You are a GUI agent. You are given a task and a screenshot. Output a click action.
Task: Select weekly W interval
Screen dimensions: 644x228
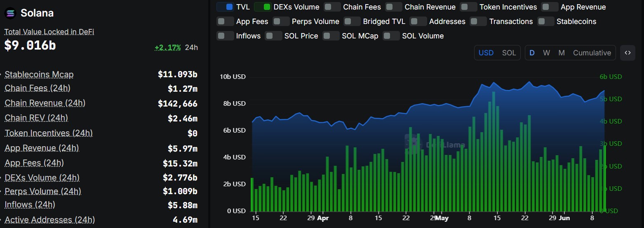(546, 53)
